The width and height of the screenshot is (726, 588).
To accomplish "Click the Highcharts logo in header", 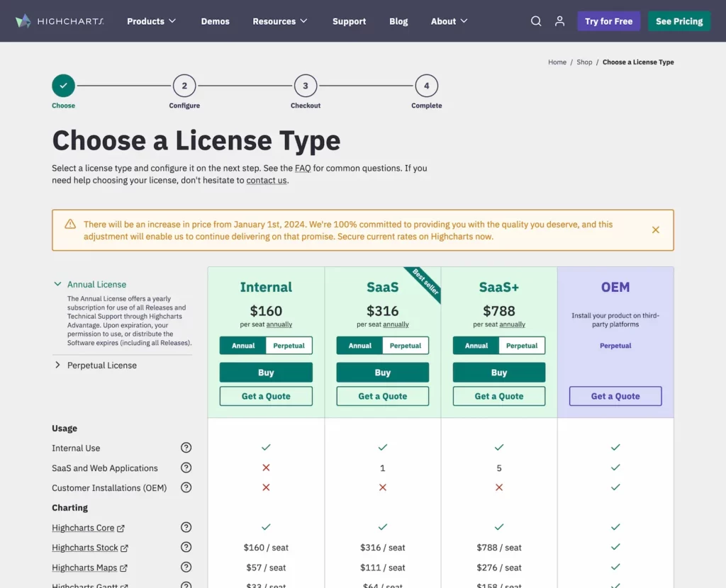I will pos(60,21).
